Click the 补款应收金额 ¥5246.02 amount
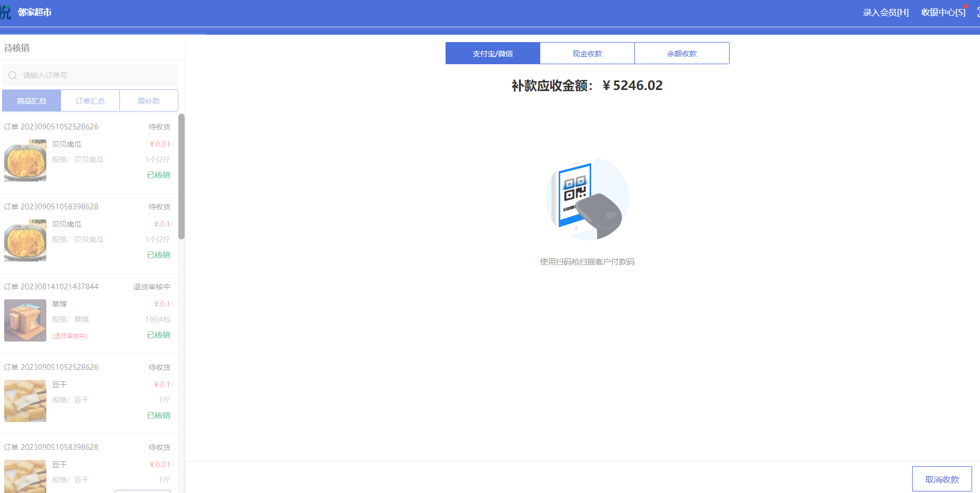Image resolution: width=980 pixels, height=493 pixels. pos(587,85)
